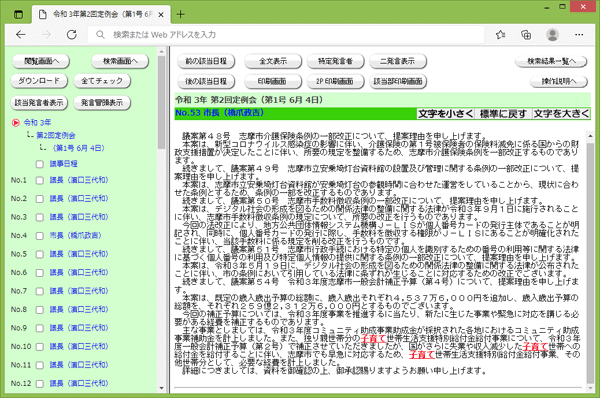The image size is (600, 398).
Task: Click the red arrow icon beside 令和 3年
Action: [16, 122]
